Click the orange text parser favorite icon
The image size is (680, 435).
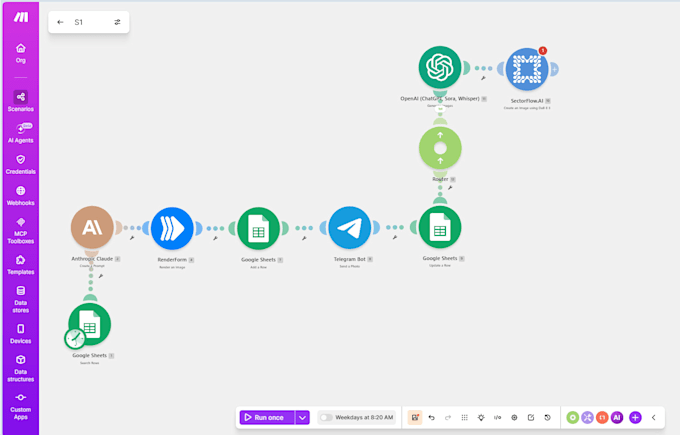(602, 417)
